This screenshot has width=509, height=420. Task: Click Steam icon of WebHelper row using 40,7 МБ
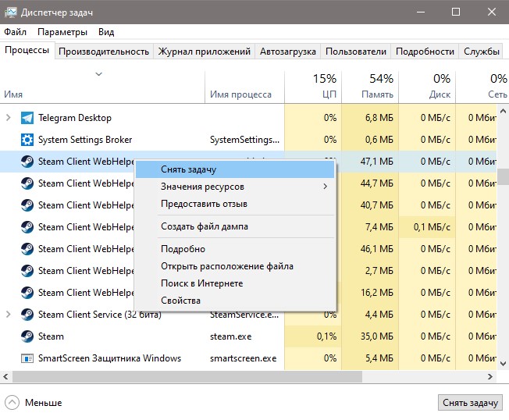click(27, 205)
